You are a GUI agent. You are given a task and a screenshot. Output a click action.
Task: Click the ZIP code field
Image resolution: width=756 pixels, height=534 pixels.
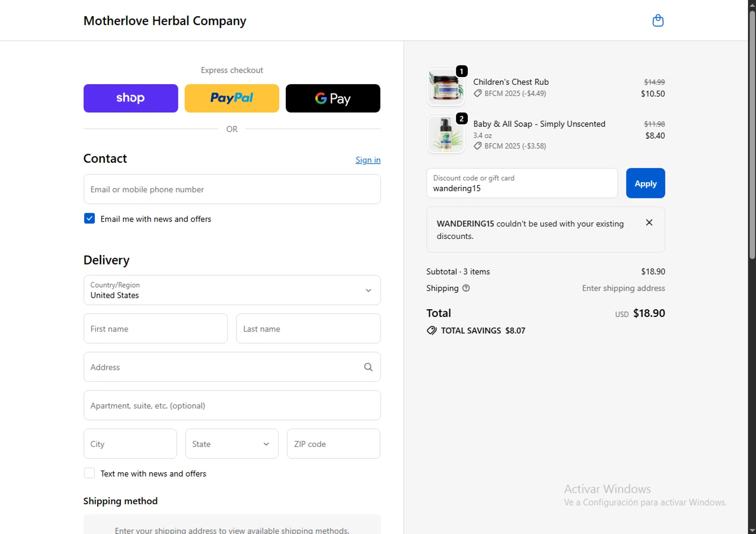point(334,444)
